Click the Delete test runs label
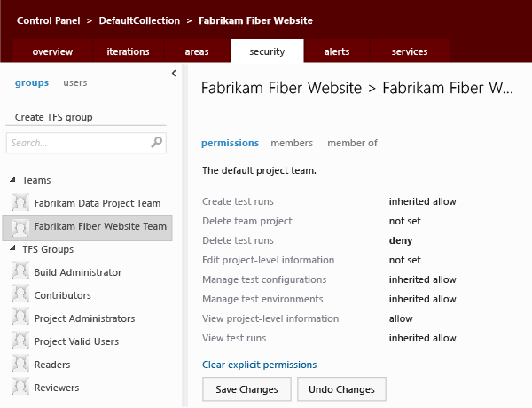 click(238, 240)
